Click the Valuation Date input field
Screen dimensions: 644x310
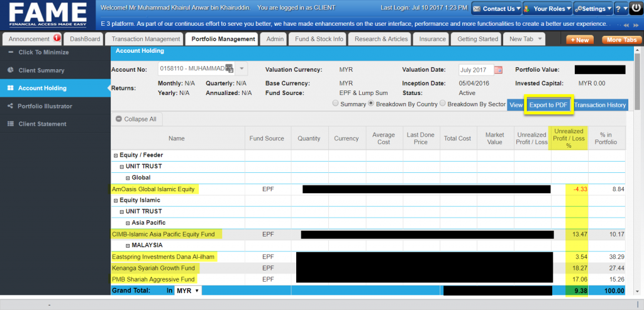click(x=475, y=70)
